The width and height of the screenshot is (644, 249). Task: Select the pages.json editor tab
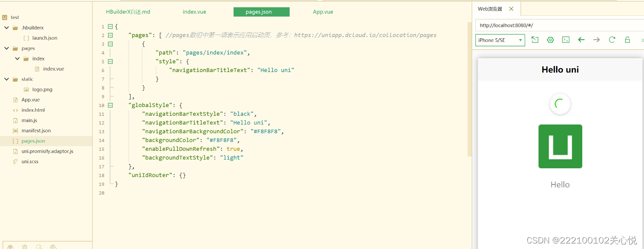point(262,12)
